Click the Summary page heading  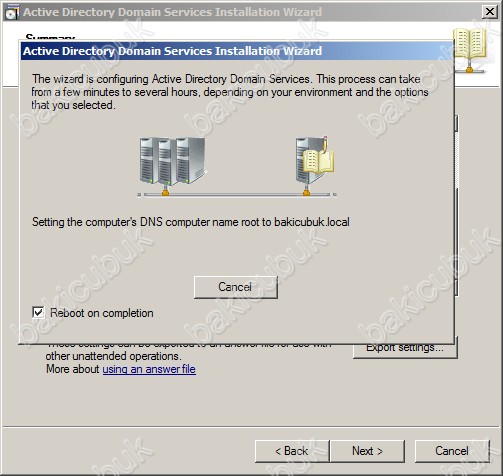50,37
